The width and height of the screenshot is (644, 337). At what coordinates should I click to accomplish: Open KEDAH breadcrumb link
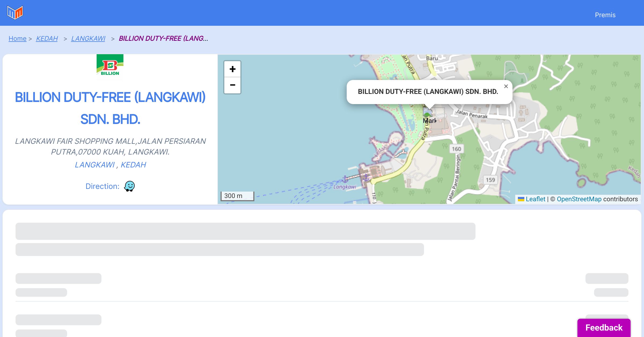coord(47,39)
